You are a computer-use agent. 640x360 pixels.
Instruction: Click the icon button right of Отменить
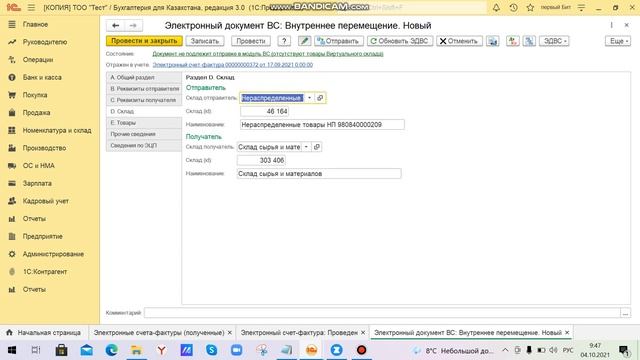(493, 41)
